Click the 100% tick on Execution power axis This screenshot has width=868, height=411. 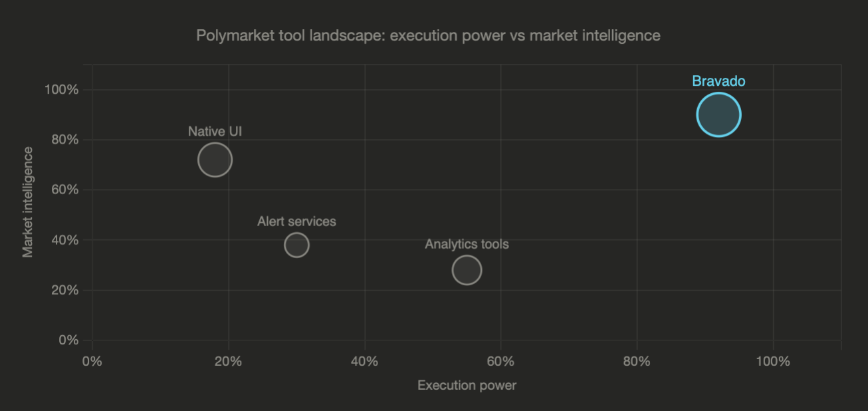773,362
